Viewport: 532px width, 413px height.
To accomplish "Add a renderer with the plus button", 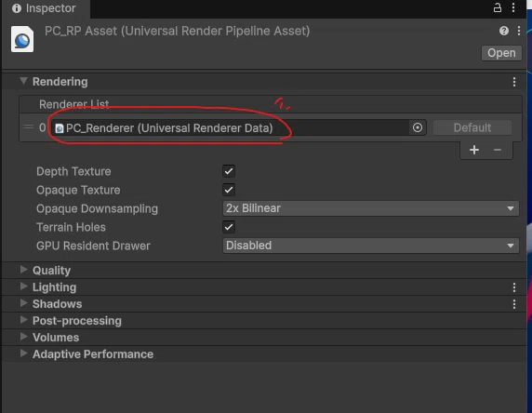I will click(474, 150).
